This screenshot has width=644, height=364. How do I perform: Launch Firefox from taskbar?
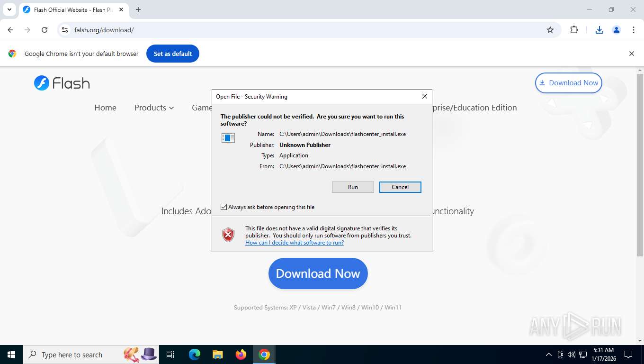(241, 355)
